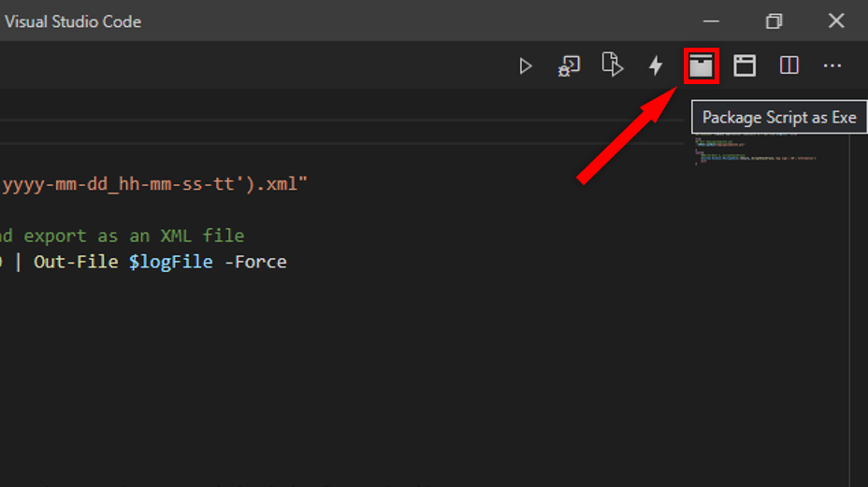Click the window layout icon beside package icon
Screen dimensions: 868x487
(745, 65)
